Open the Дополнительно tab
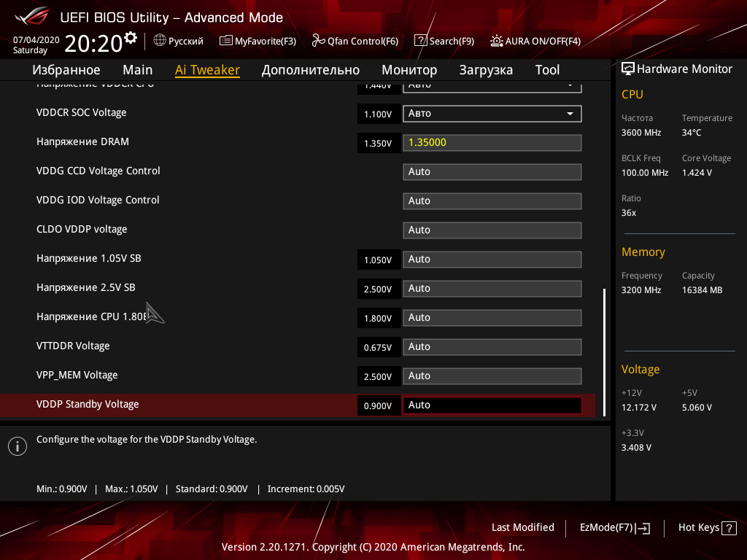Viewport: 747px width, 560px height. (311, 70)
